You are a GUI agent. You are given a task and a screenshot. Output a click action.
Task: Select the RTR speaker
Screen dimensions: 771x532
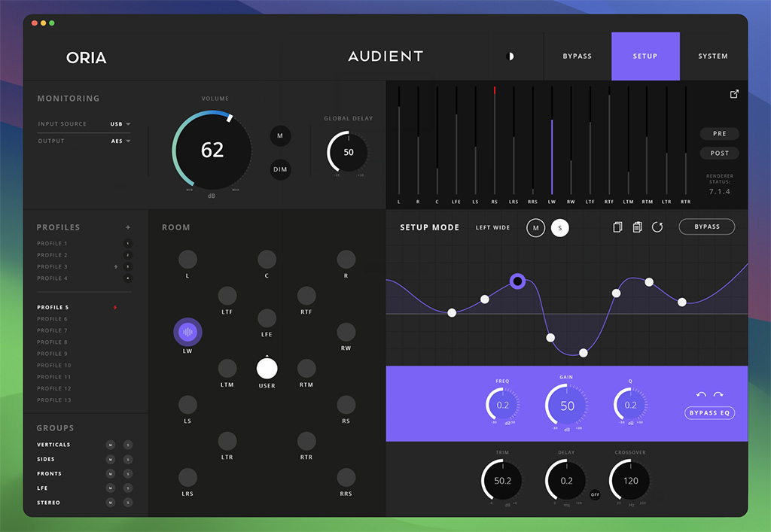pos(306,441)
